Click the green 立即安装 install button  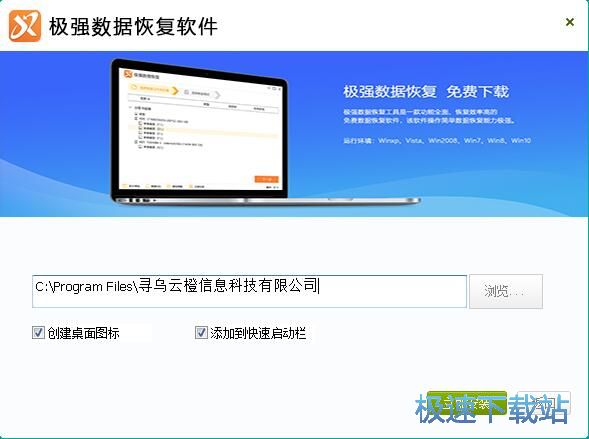[x=467, y=404]
